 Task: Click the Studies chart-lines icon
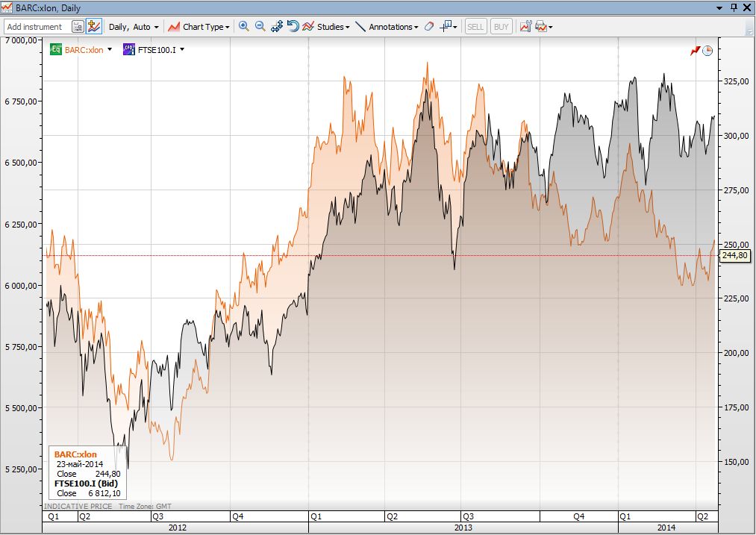(x=308, y=27)
